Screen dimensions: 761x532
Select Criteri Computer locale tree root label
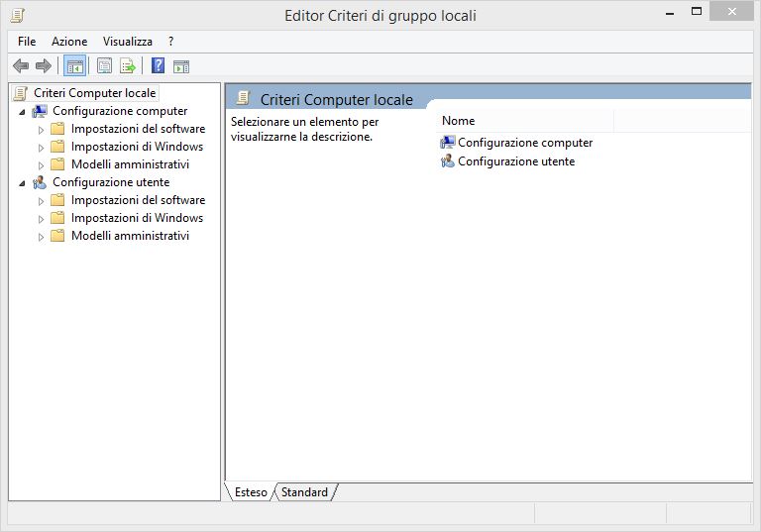95,93
